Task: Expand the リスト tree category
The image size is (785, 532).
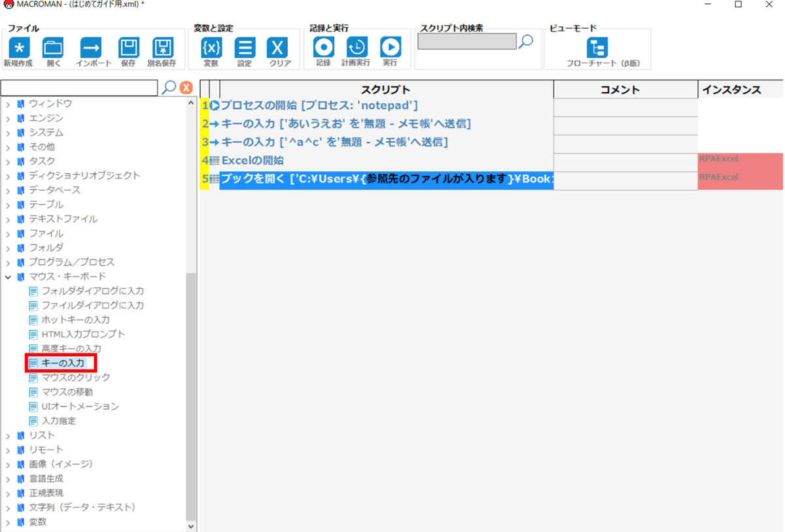Action: (9, 435)
